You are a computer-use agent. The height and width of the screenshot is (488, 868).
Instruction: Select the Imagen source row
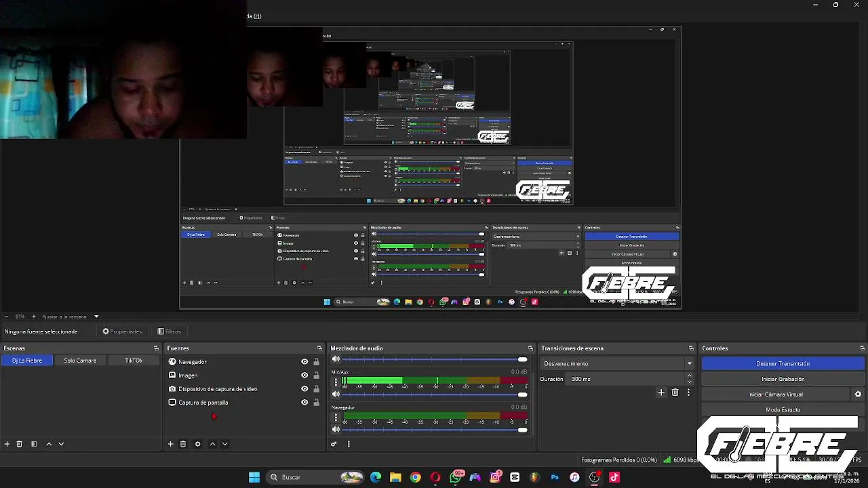244,375
